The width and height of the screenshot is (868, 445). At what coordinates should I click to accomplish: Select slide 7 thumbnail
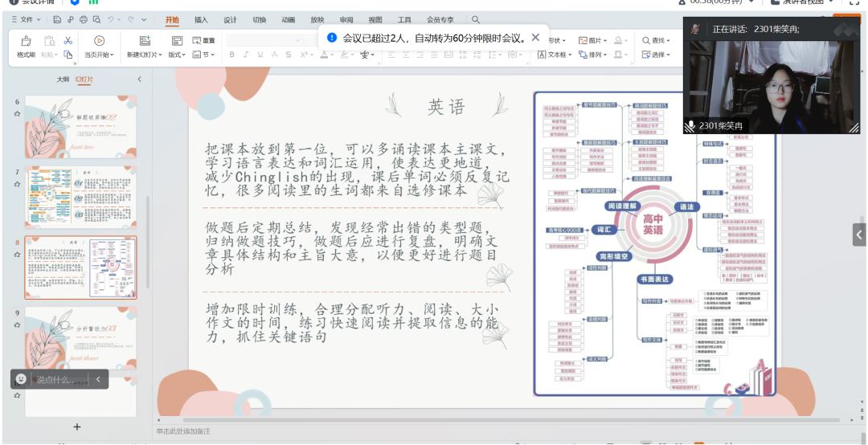click(81, 197)
